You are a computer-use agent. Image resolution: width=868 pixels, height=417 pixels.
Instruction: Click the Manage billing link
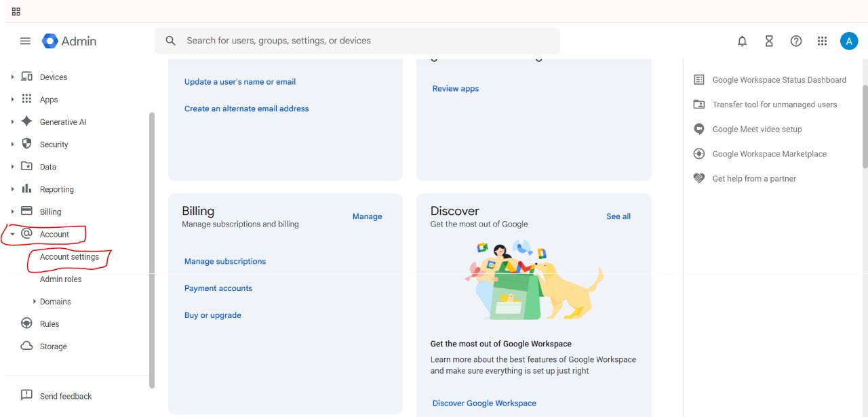tap(367, 216)
